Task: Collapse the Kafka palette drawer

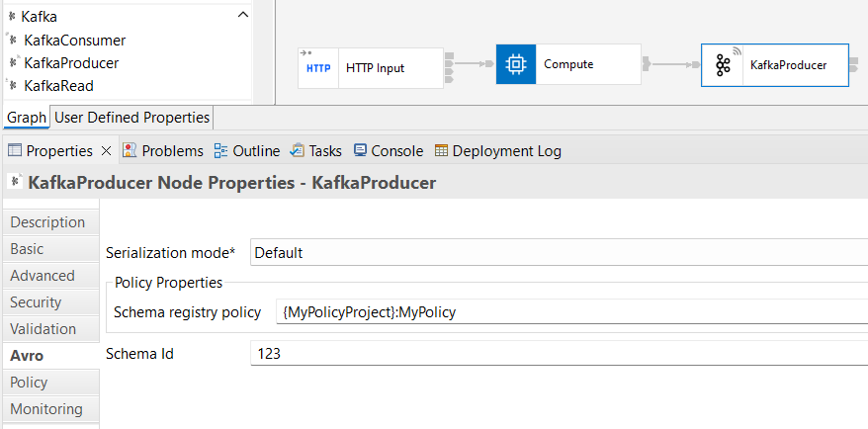Action: [x=242, y=15]
